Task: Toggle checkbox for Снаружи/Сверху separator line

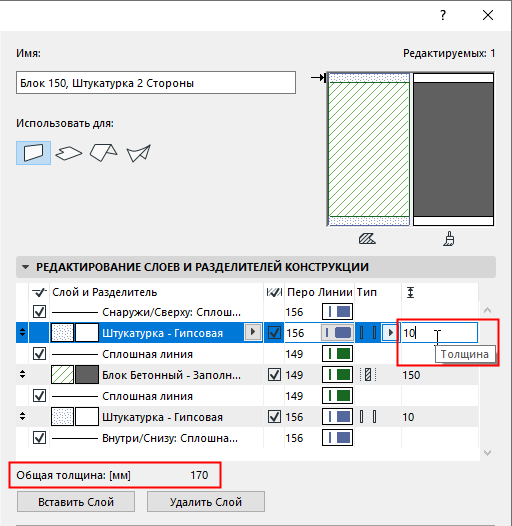Action: [x=39, y=312]
